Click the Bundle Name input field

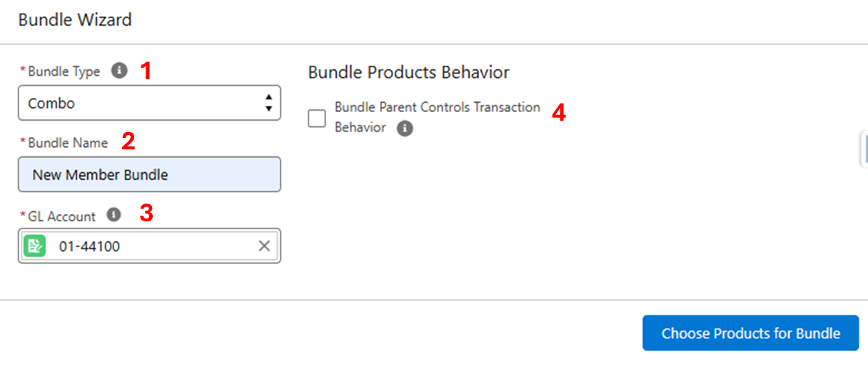tap(149, 175)
